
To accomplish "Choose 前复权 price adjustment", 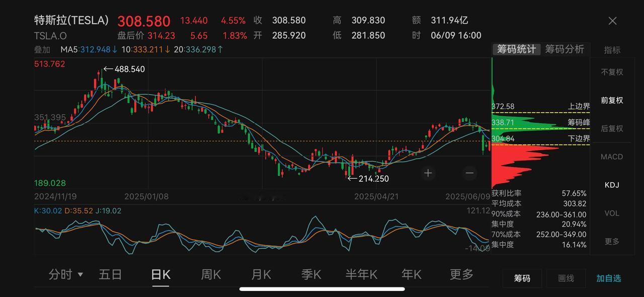I will (x=612, y=100).
